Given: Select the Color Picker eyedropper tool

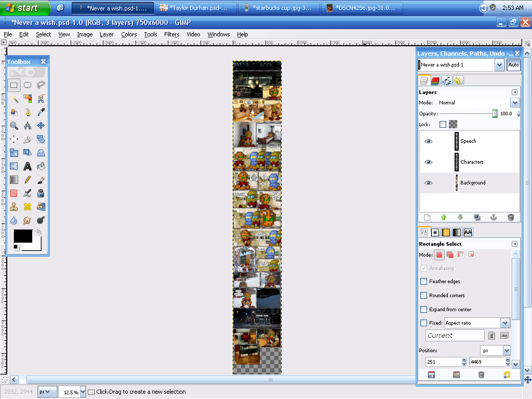Looking at the screenshot, I should pos(41,112).
